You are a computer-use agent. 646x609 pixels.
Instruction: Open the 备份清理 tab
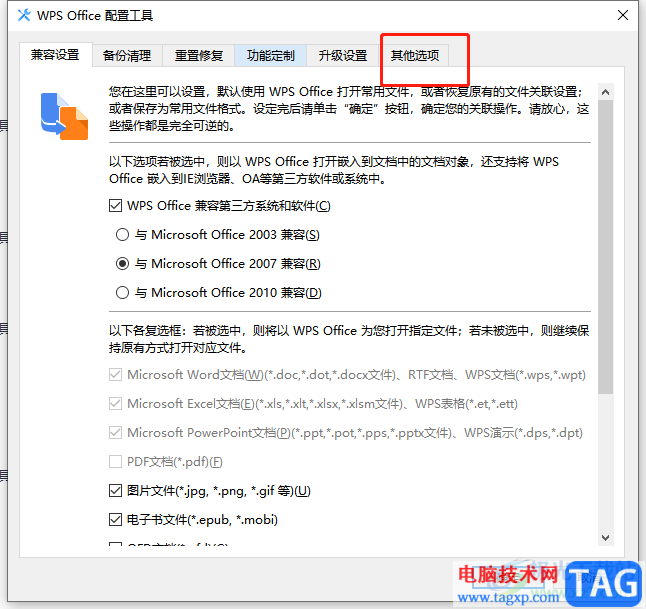(x=127, y=55)
